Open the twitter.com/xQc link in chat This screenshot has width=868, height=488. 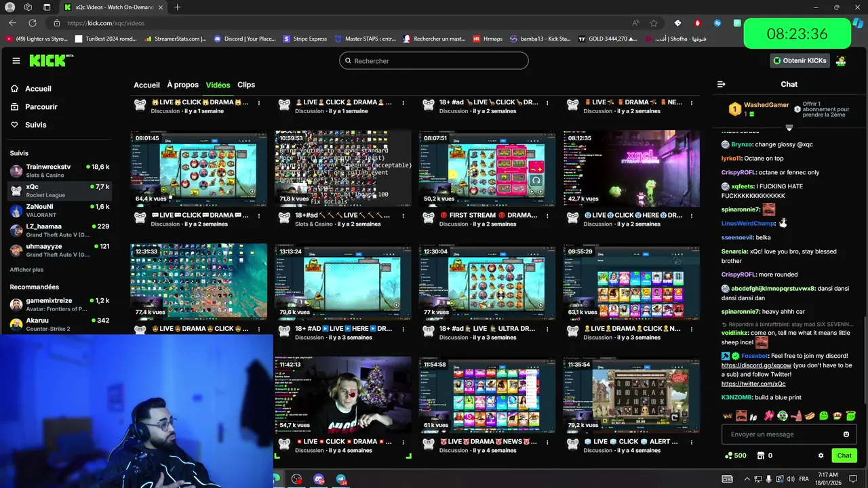(753, 384)
